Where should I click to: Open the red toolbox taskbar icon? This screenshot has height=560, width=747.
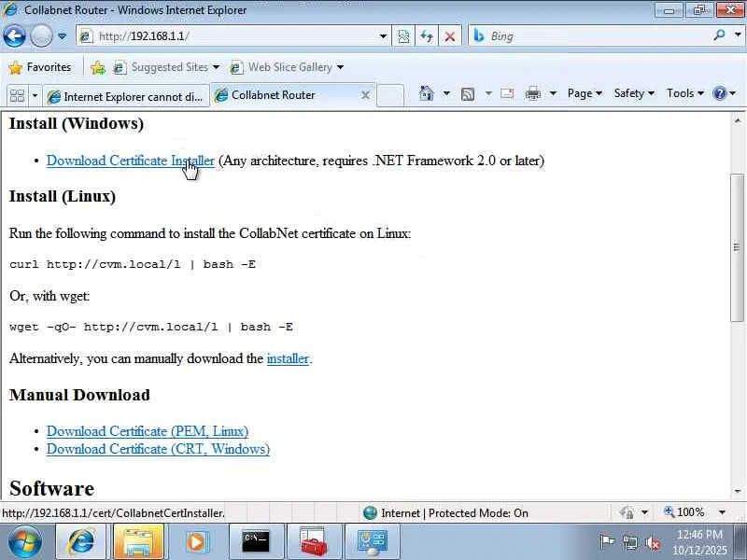314,542
